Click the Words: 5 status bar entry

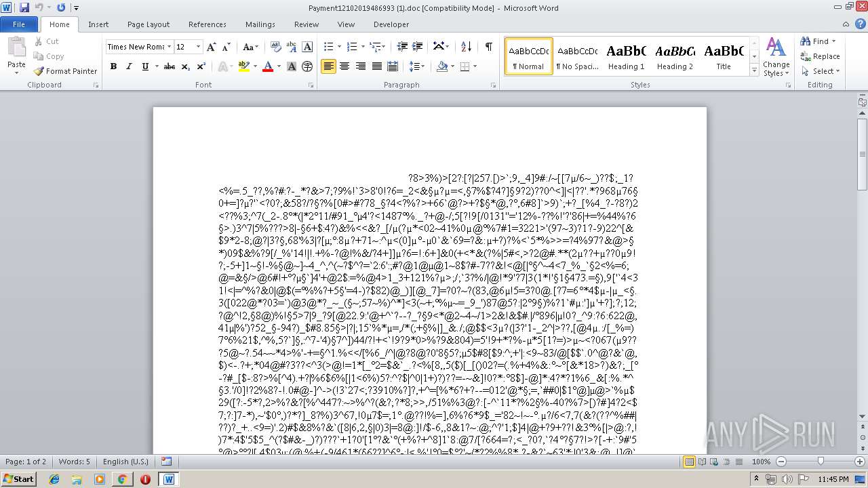pyautogui.click(x=75, y=462)
